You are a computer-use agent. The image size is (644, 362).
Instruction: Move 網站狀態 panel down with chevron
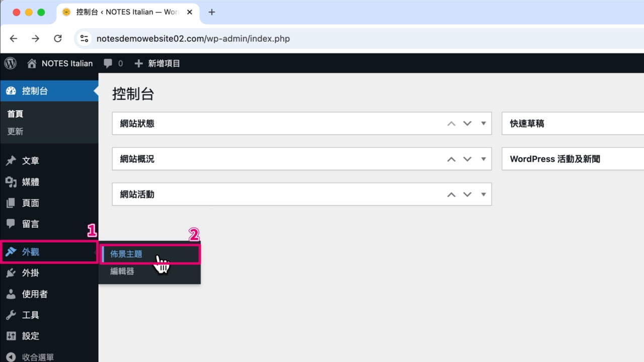click(x=467, y=123)
